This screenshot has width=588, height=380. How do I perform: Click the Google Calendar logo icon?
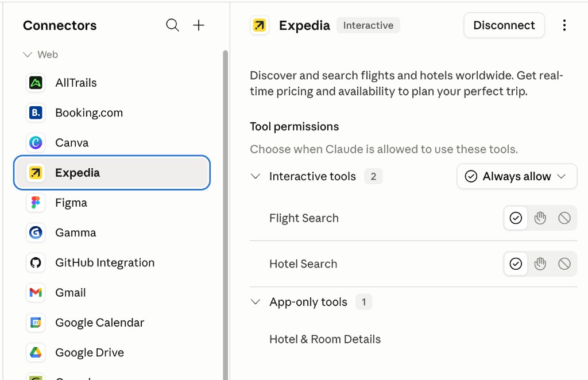click(36, 322)
